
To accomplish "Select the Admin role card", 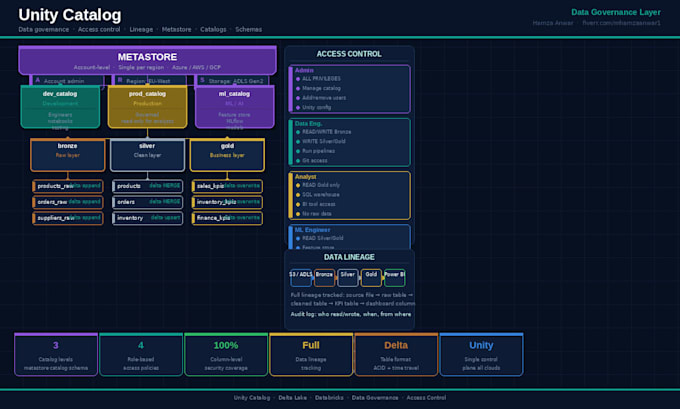I will pyautogui.click(x=350, y=89).
